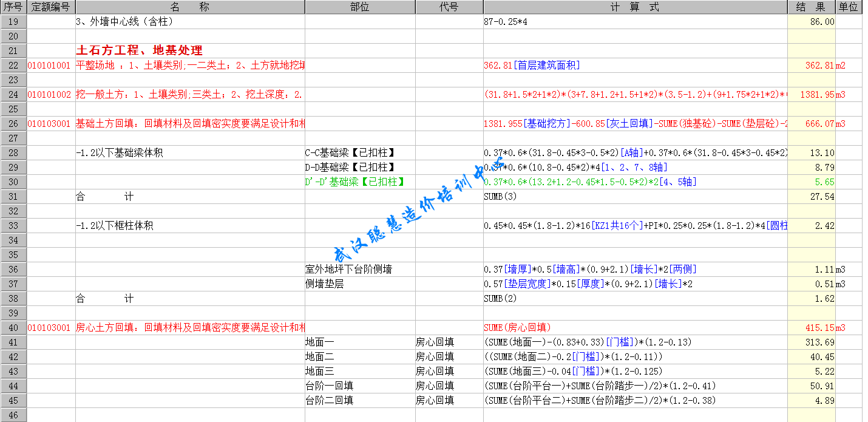
Task: Click the 代号 column header
Action: pyautogui.click(x=449, y=7)
